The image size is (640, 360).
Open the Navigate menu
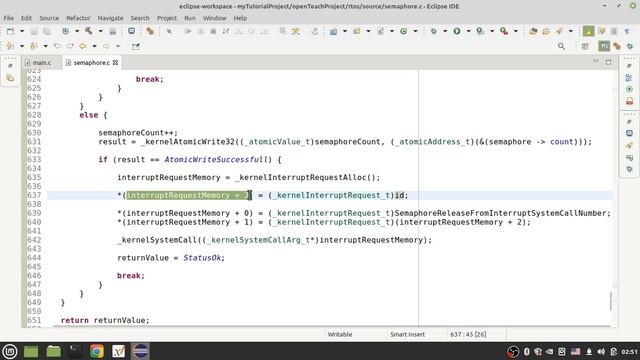[110, 18]
